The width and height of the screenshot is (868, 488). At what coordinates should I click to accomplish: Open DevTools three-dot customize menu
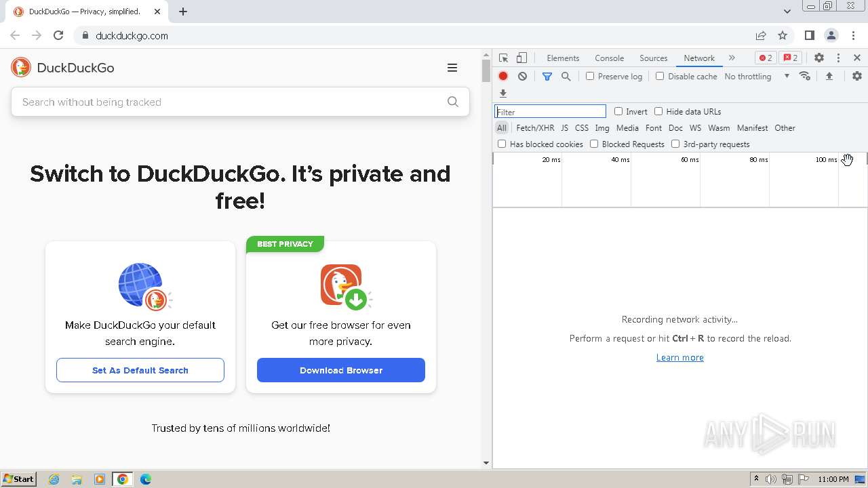click(838, 58)
